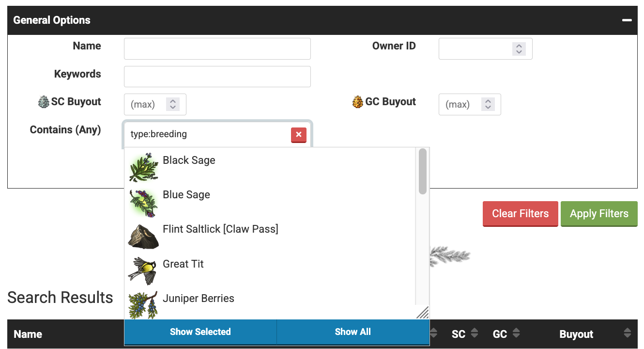This screenshot has width=644, height=349.
Task: Switch to the Show All tab
Action: tap(353, 332)
